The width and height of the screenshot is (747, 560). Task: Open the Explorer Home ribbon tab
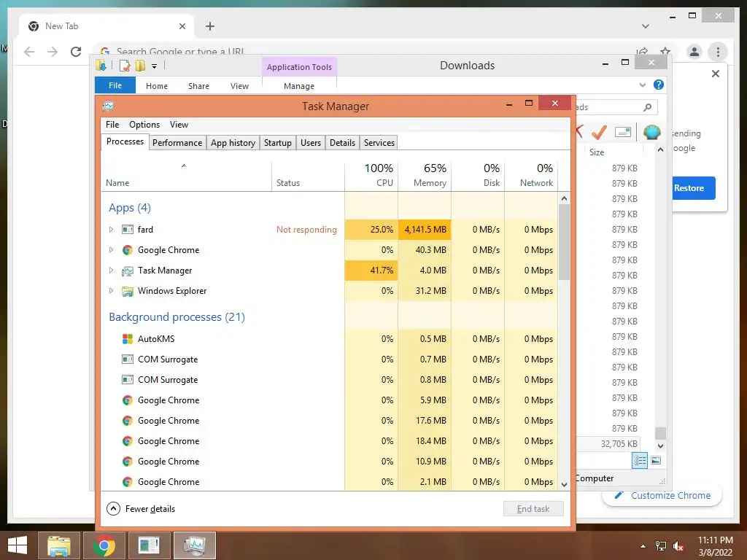pos(157,86)
